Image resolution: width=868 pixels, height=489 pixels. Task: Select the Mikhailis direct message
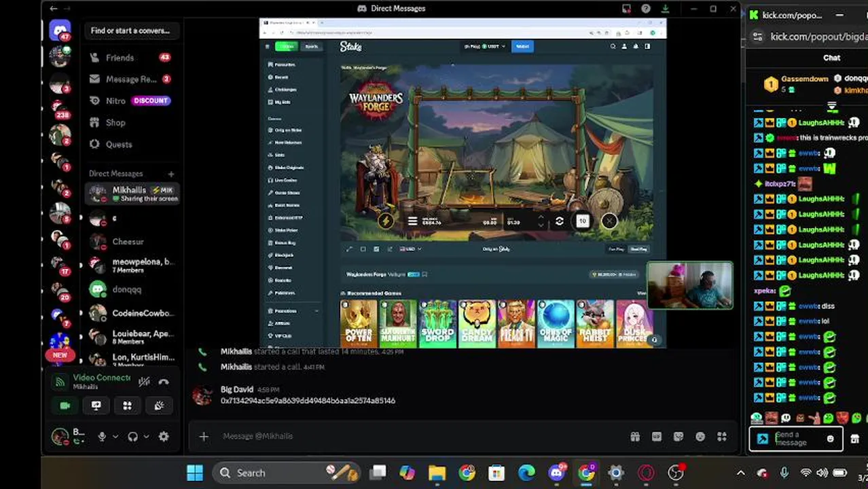pos(132,194)
